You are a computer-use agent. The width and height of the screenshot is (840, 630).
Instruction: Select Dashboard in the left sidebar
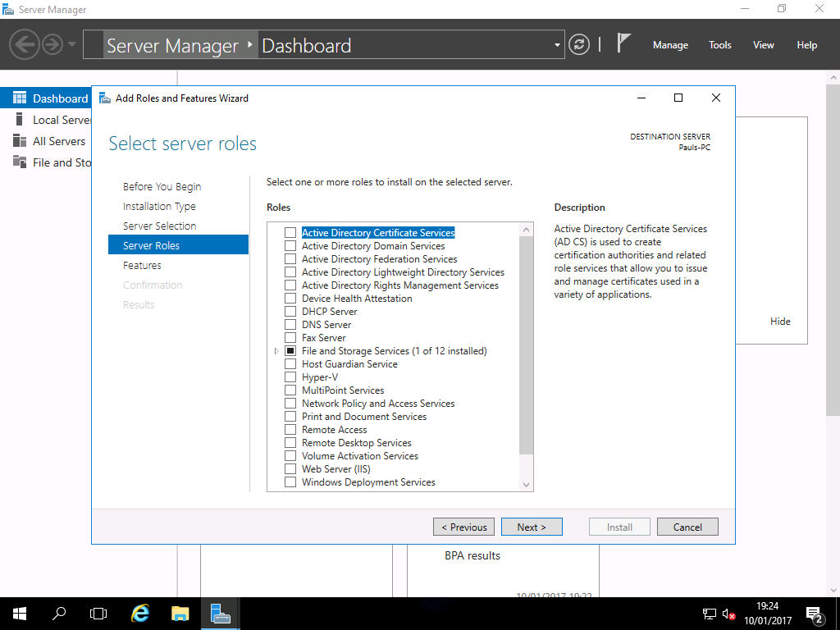pyautogui.click(x=45, y=98)
